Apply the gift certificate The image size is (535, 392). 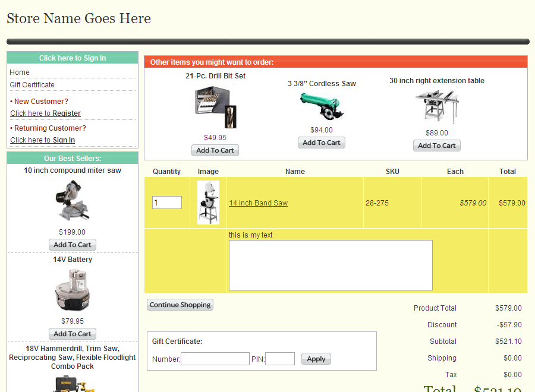(x=316, y=359)
